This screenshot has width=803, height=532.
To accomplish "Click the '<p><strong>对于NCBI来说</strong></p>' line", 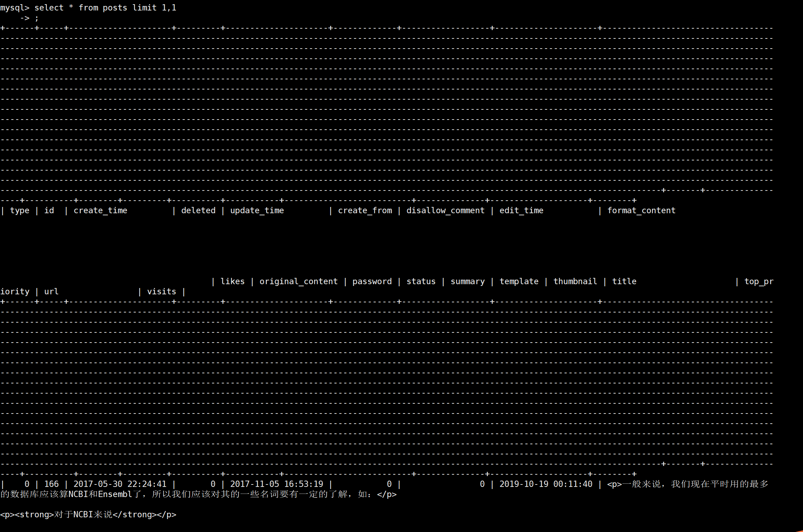I will 88,515.
